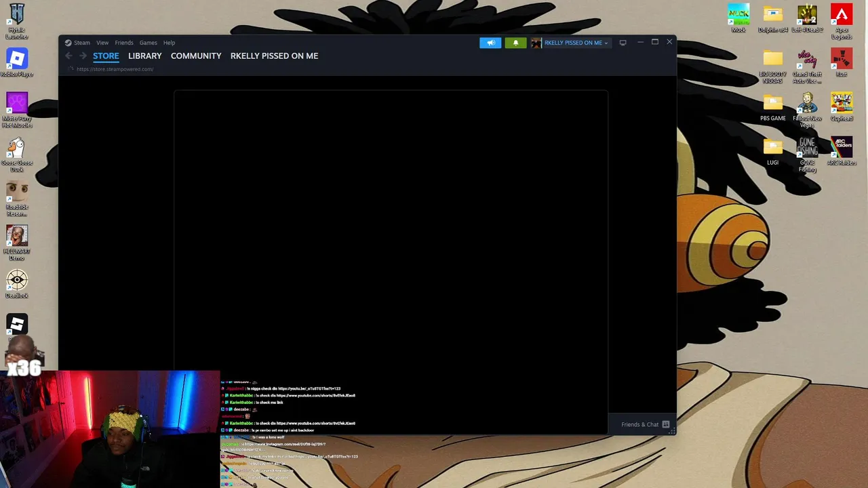
Task: Switch to the COMMUNITY tab
Action: (196, 56)
